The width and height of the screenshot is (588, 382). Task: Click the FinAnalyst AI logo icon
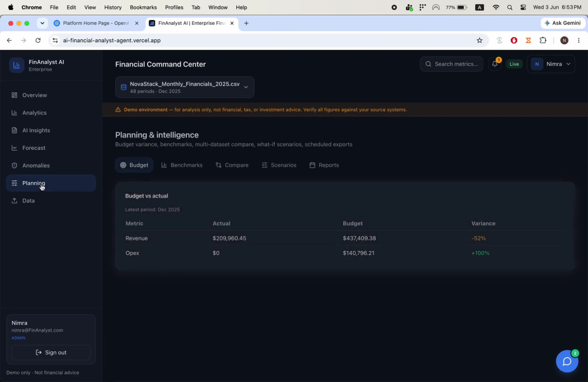point(16,65)
